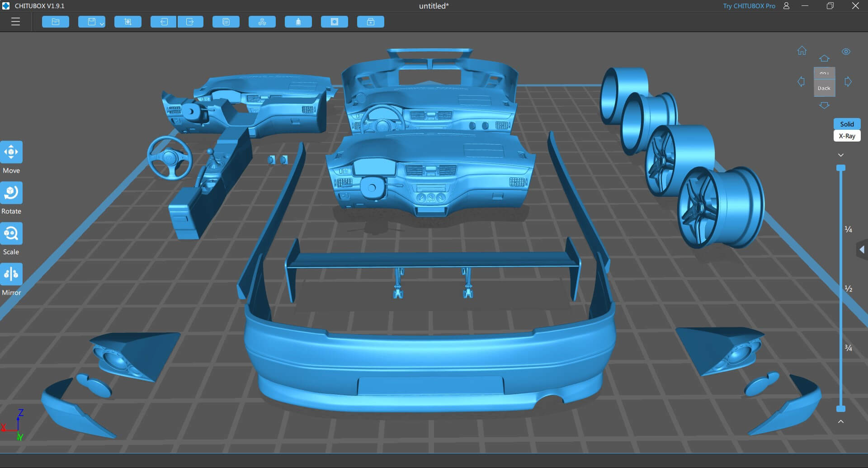This screenshot has height=468, width=868.
Task: Select the Scale tool
Action: [x=11, y=234]
